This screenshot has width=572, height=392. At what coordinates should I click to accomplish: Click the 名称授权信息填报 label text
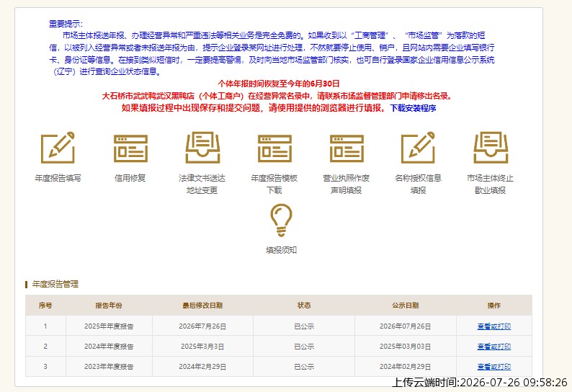pos(418,184)
